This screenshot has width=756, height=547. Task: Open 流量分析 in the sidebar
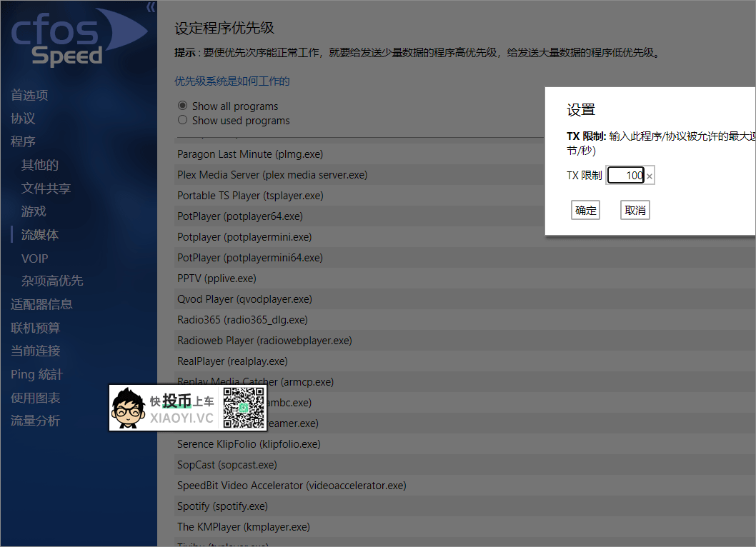pyautogui.click(x=36, y=421)
